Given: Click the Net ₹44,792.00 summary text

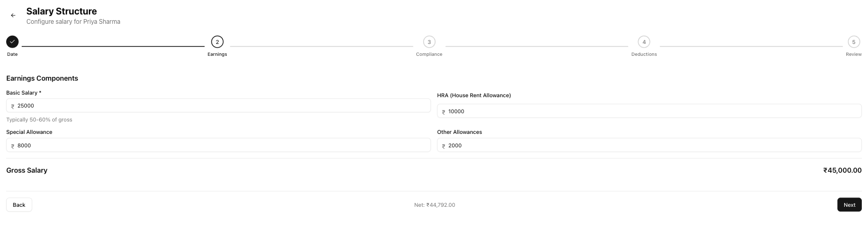Looking at the screenshot, I should pyautogui.click(x=435, y=205).
